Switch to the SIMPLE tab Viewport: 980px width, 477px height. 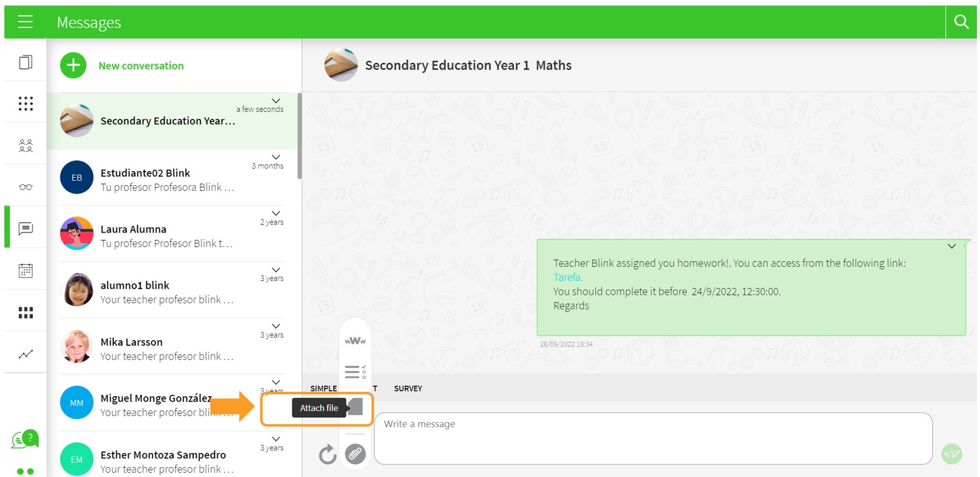point(324,389)
